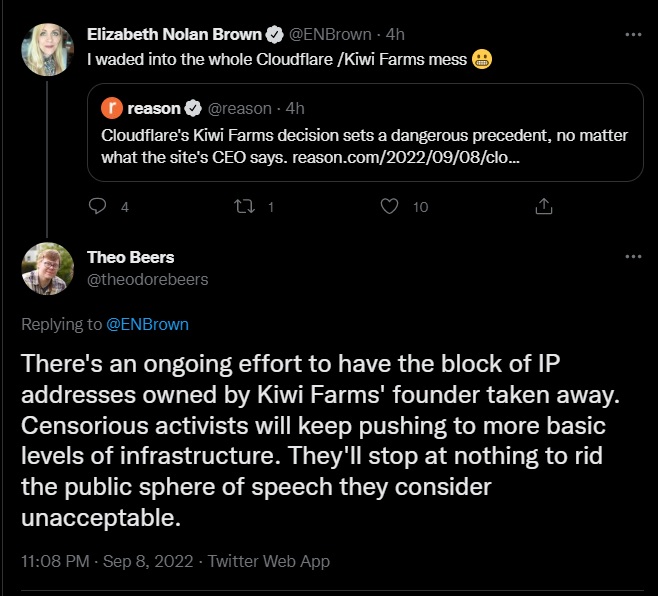658x596 pixels.
Task: Open Theo Beers' profile picture
Action: click(x=48, y=268)
